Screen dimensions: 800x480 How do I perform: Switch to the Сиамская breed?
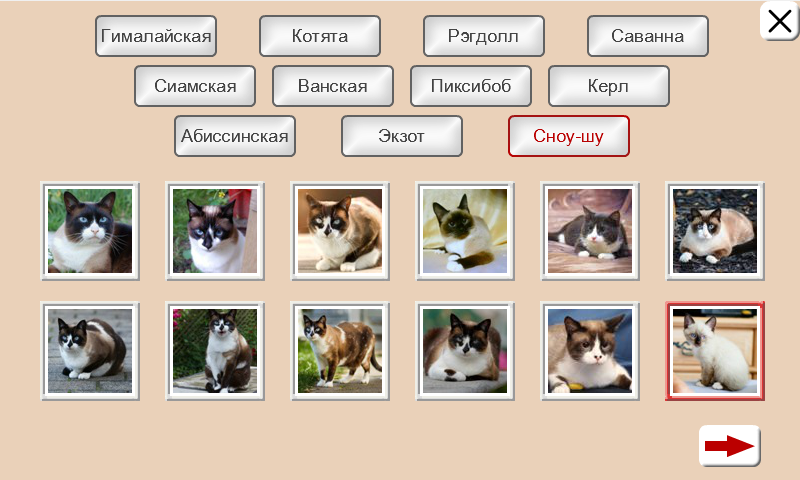click(195, 86)
